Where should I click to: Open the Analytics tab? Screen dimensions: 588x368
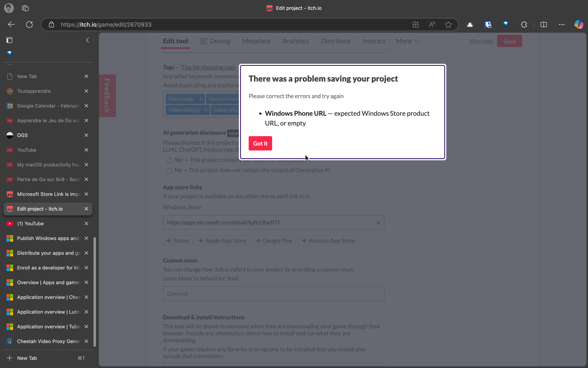point(295,41)
